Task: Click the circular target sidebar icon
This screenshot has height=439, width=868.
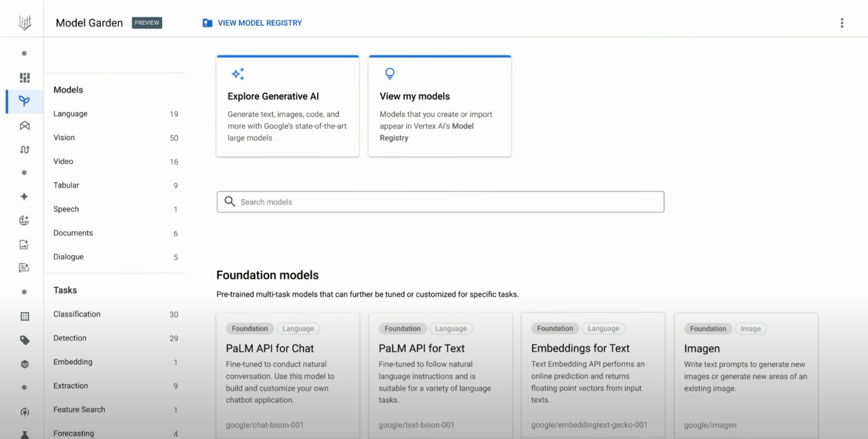Action: click(x=24, y=412)
